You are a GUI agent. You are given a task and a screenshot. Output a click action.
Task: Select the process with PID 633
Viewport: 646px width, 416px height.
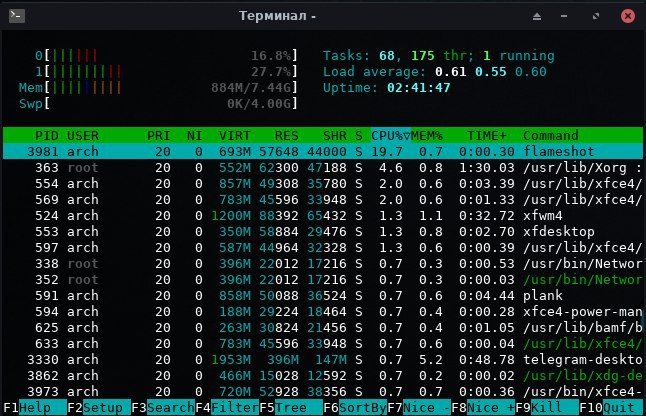(x=323, y=344)
